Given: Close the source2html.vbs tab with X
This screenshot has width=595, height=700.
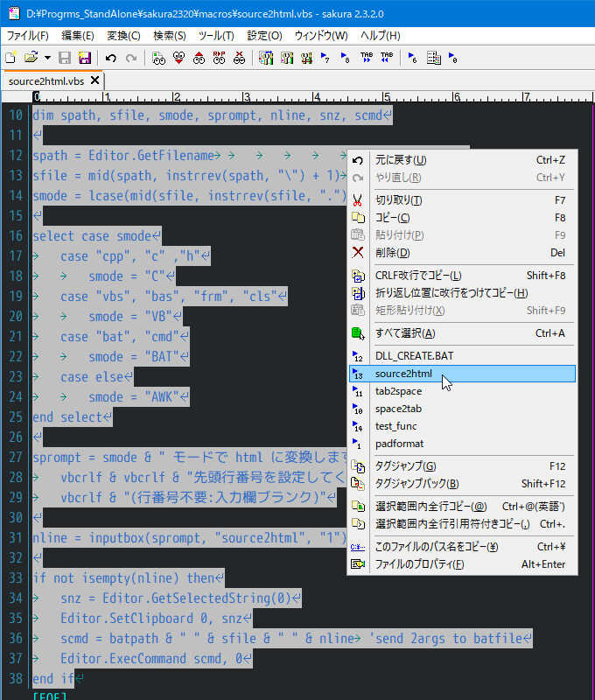Looking at the screenshot, I should coord(94,80).
